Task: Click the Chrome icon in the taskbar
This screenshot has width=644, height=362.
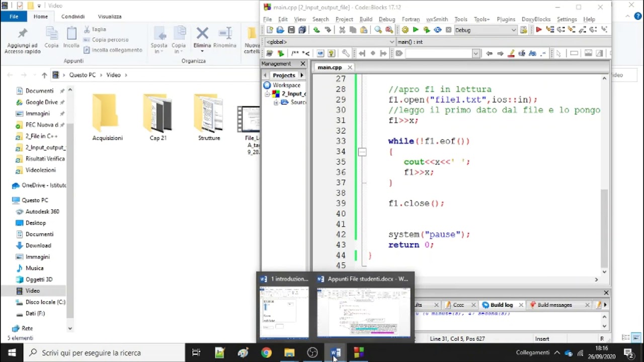Action: tap(266, 352)
